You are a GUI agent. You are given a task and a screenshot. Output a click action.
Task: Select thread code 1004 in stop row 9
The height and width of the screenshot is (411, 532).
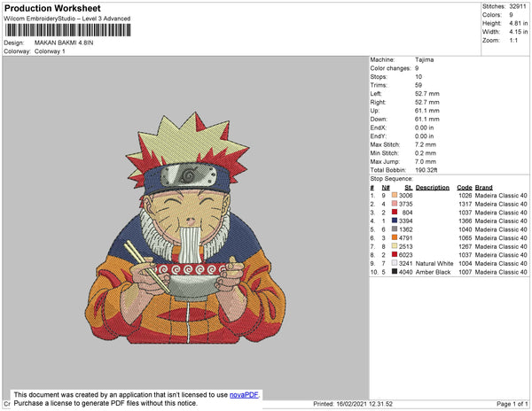coord(465,263)
